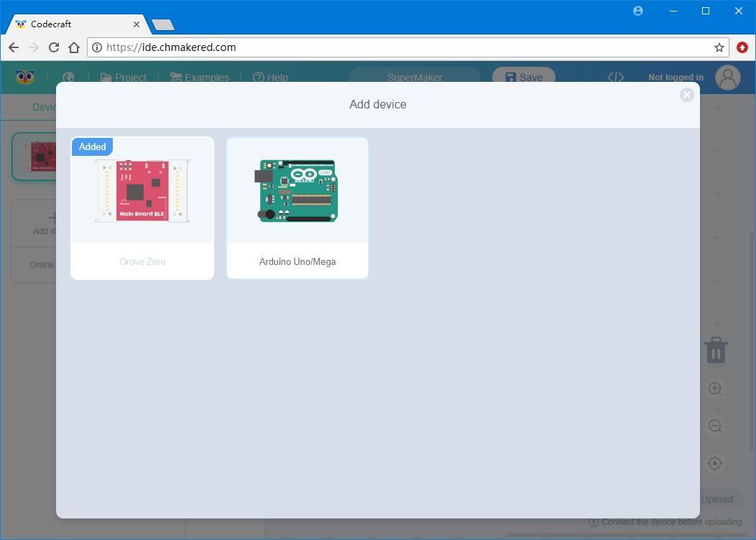The width and height of the screenshot is (756, 540).
Task: Open the globe language selector icon
Action: (x=67, y=77)
